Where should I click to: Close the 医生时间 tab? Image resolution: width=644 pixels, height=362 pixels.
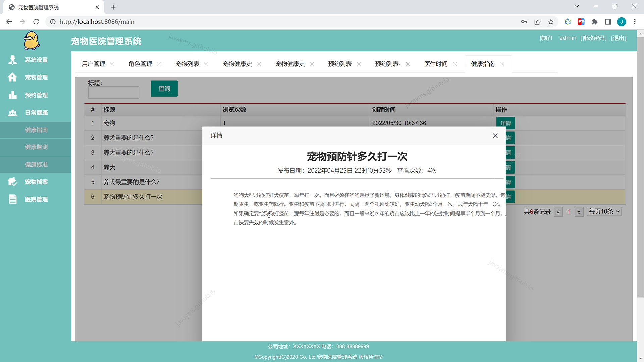point(455,64)
